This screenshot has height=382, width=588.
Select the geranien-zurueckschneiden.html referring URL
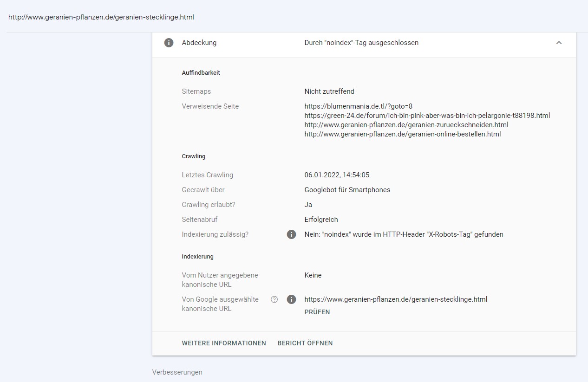click(x=406, y=125)
